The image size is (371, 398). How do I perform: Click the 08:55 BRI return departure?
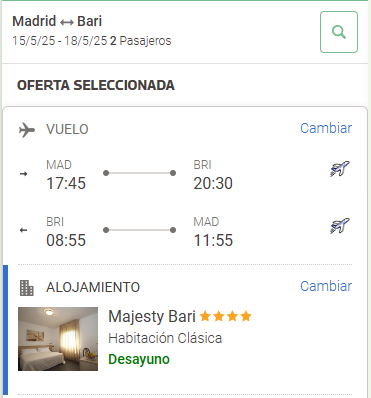[x=66, y=240]
